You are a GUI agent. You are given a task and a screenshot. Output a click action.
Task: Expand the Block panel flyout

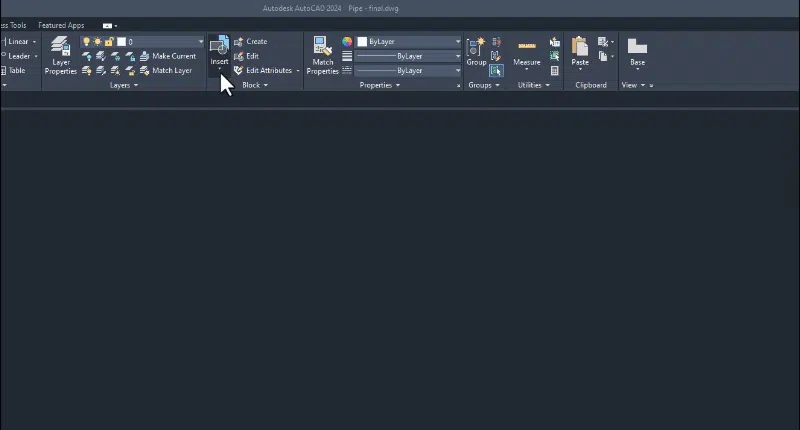coord(255,85)
